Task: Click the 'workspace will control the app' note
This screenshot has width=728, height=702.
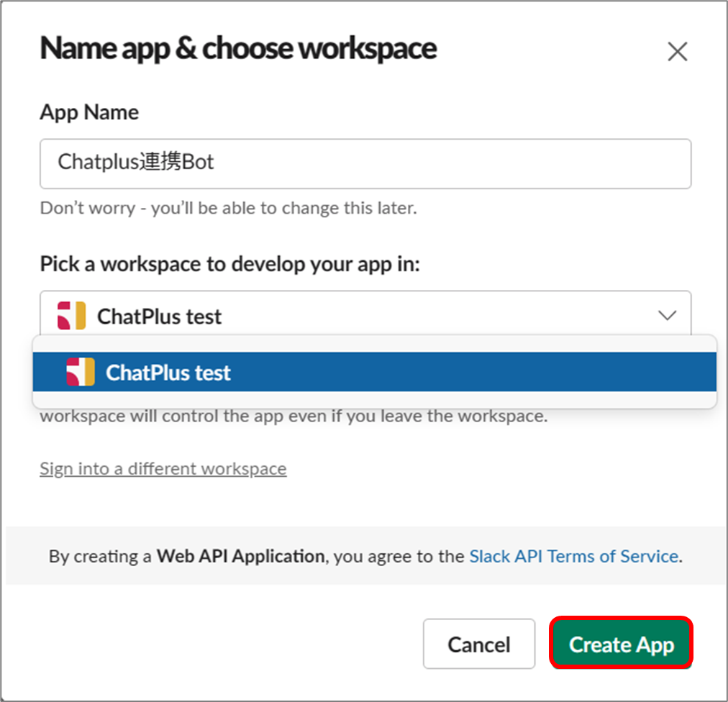Action: coord(294,416)
